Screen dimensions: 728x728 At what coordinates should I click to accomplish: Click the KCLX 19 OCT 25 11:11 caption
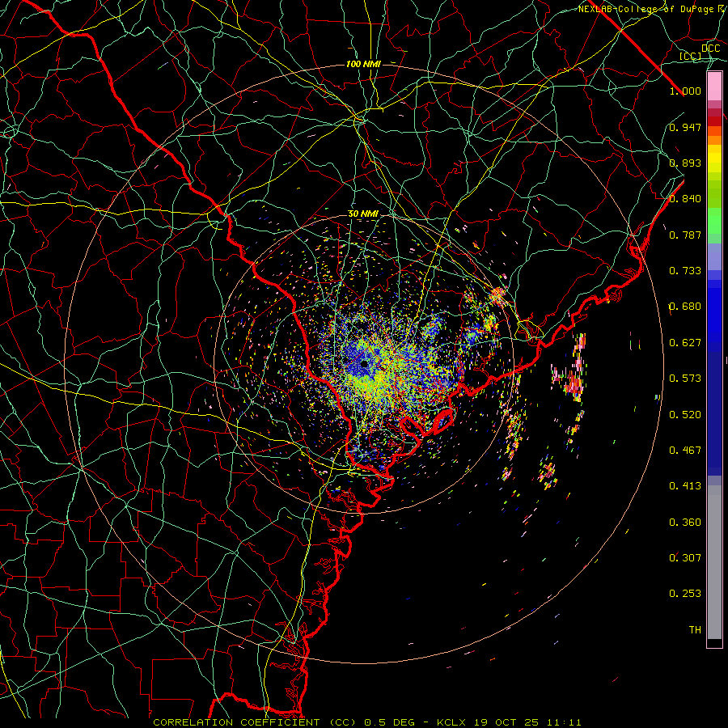point(509,722)
